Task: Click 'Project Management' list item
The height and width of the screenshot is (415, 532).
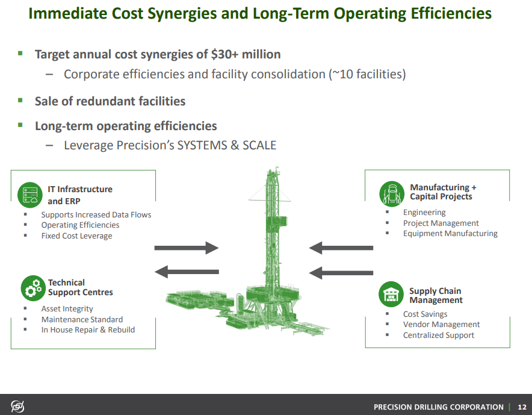Action: [441, 223]
